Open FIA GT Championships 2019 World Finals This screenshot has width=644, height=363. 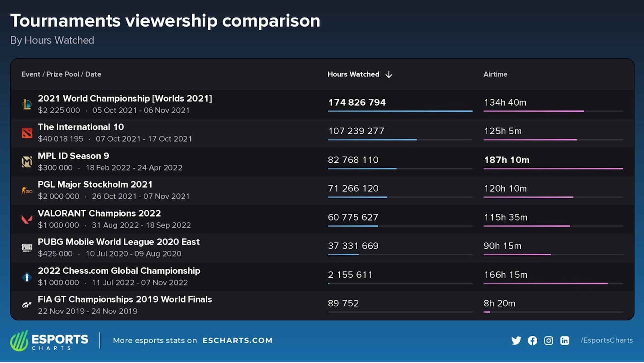point(125,299)
